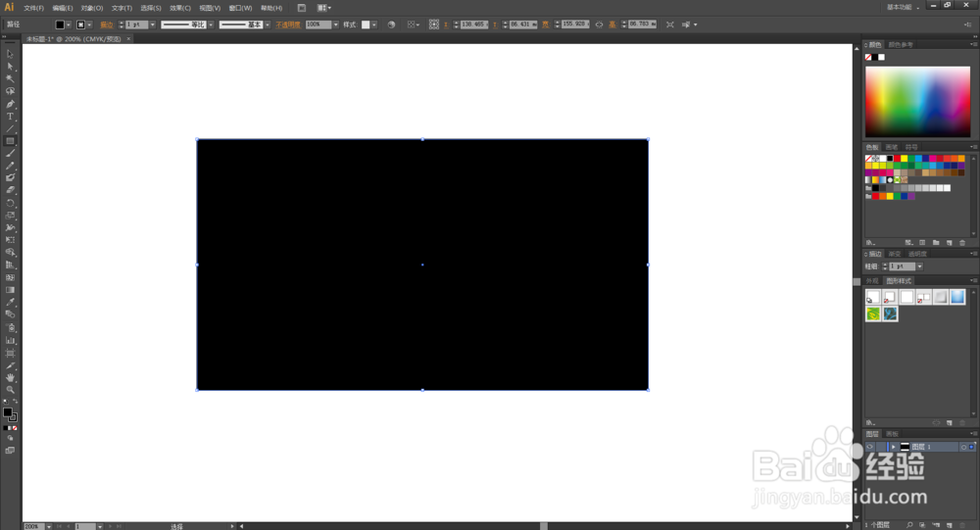This screenshot has height=530, width=980.
Task: Open 等比 variable width profile dropdown
Action: point(211,24)
